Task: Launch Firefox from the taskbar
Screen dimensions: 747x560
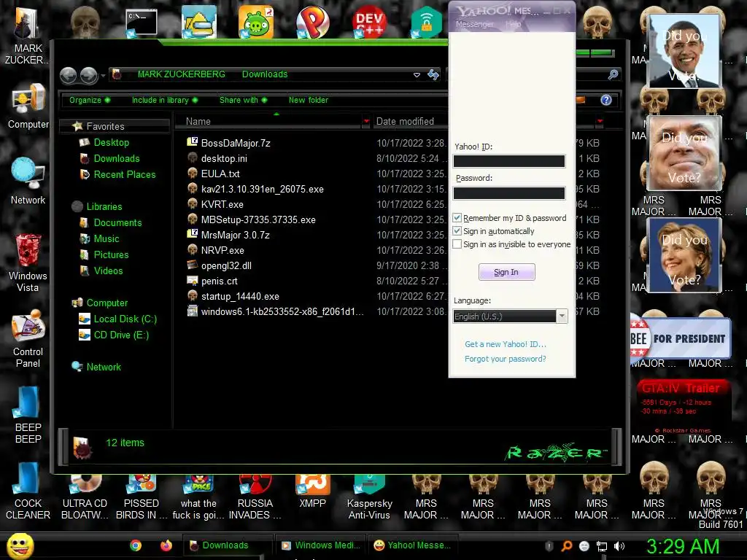Action: 166,545
